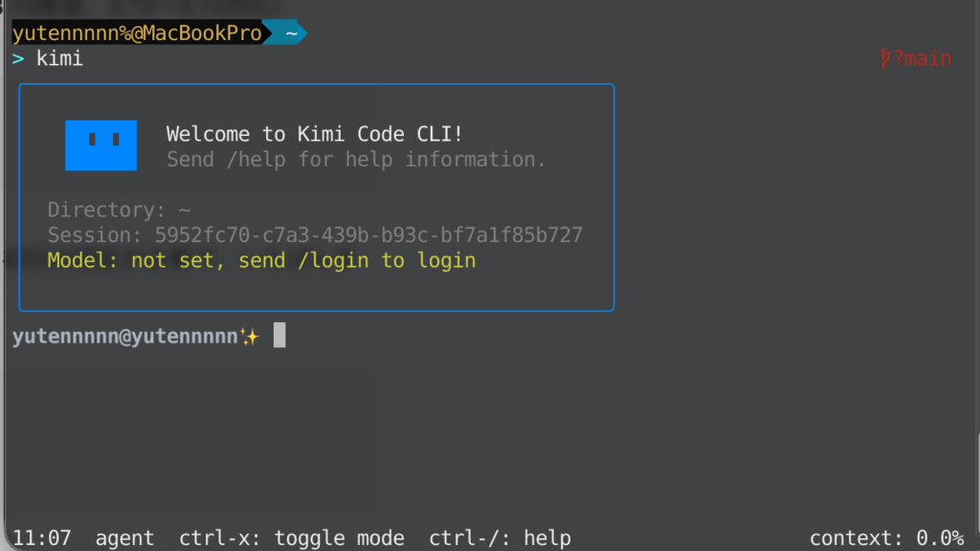Click the red git branch icon
980x551 pixels.
tap(885, 59)
